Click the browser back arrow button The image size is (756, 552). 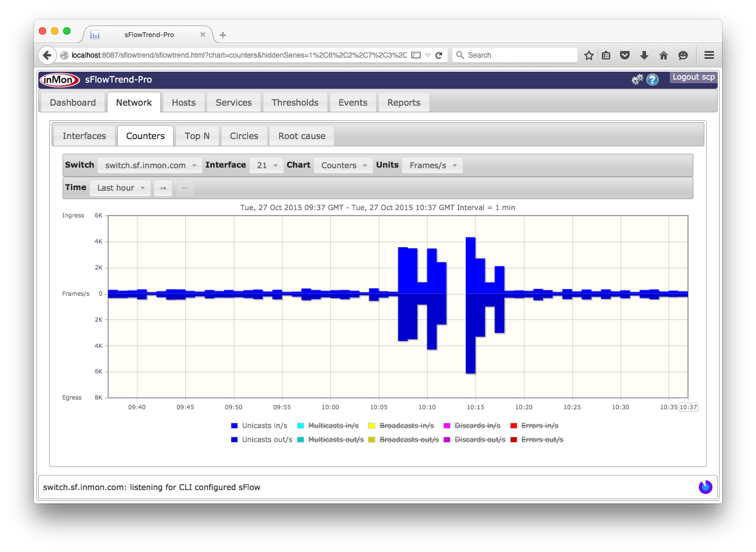[x=47, y=55]
